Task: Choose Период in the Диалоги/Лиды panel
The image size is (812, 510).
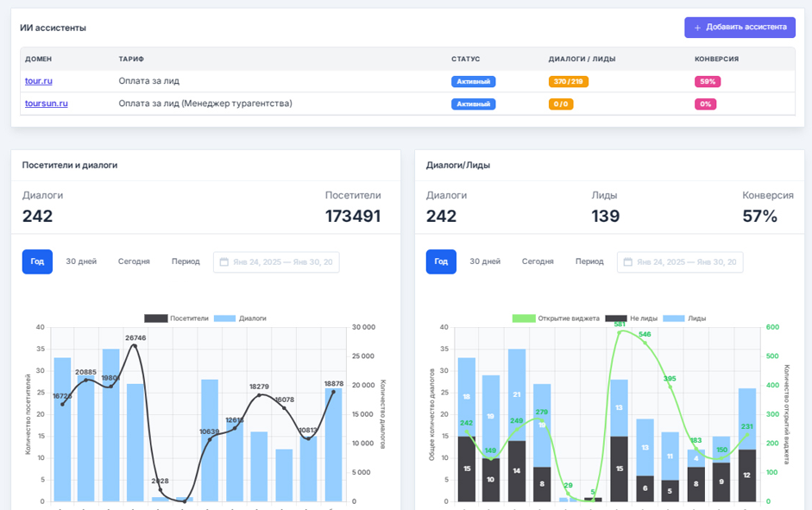Action: [x=589, y=261]
